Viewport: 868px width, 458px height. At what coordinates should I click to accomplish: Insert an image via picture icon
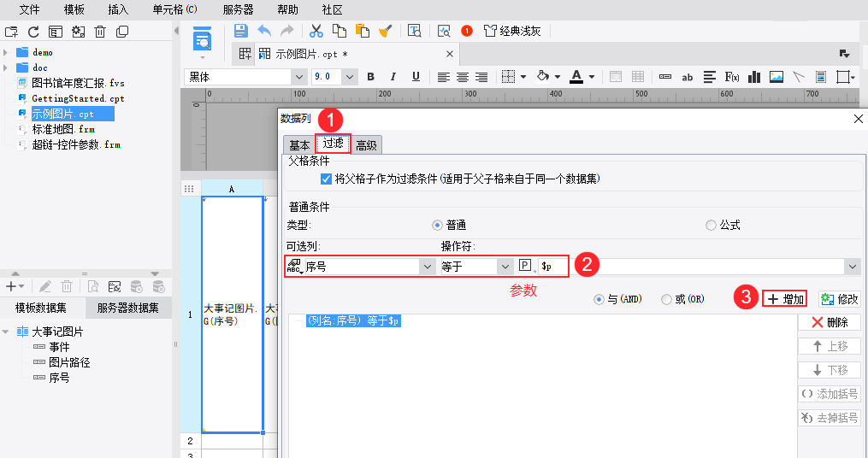tap(776, 77)
